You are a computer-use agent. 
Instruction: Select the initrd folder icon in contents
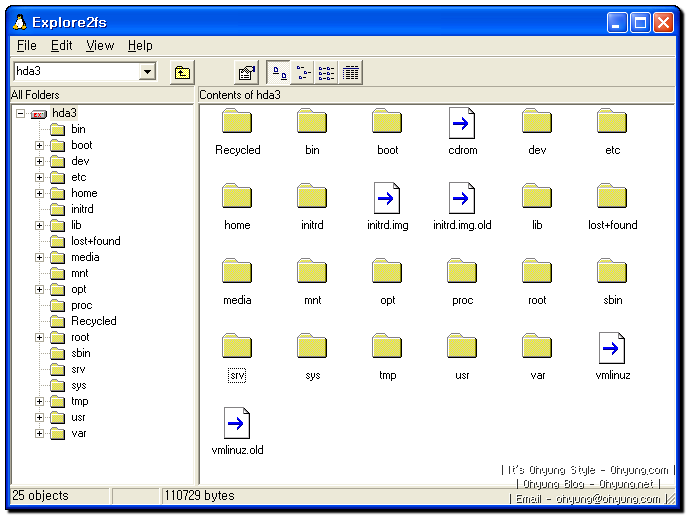312,196
